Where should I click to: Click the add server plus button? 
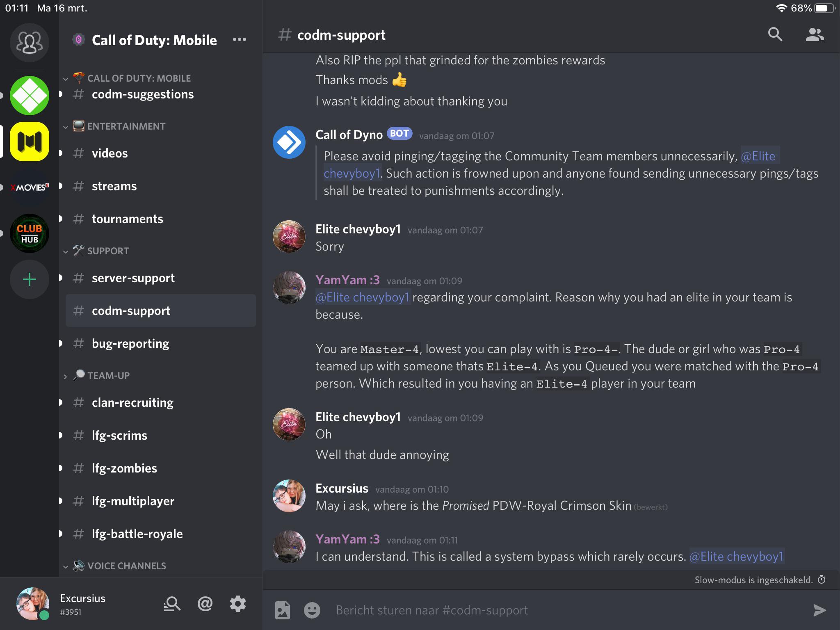click(30, 280)
